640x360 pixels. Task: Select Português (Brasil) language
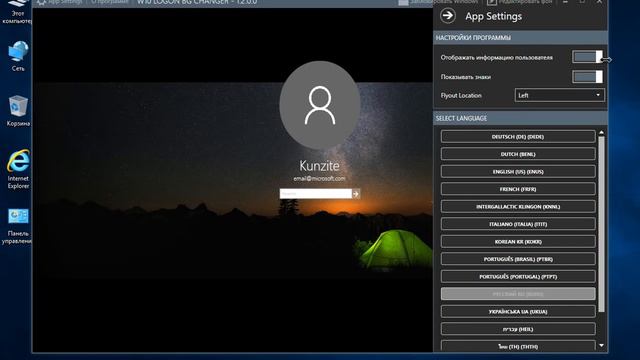tap(518, 259)
